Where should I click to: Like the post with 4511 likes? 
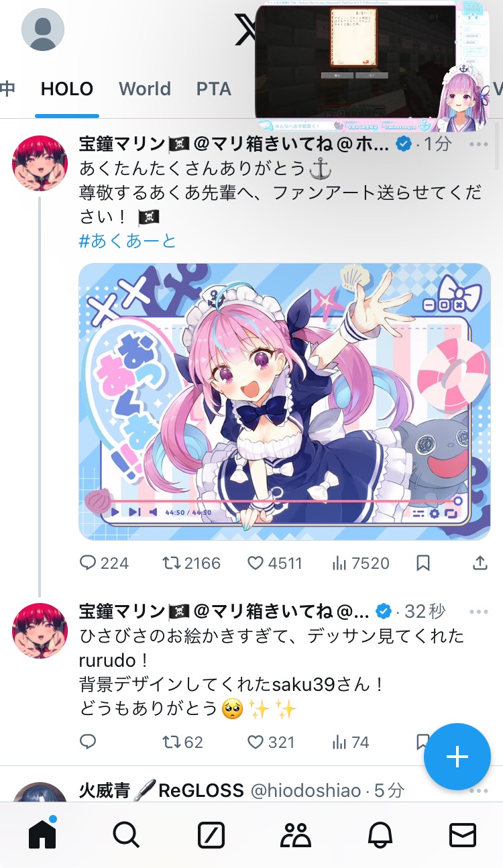point(275,563)
